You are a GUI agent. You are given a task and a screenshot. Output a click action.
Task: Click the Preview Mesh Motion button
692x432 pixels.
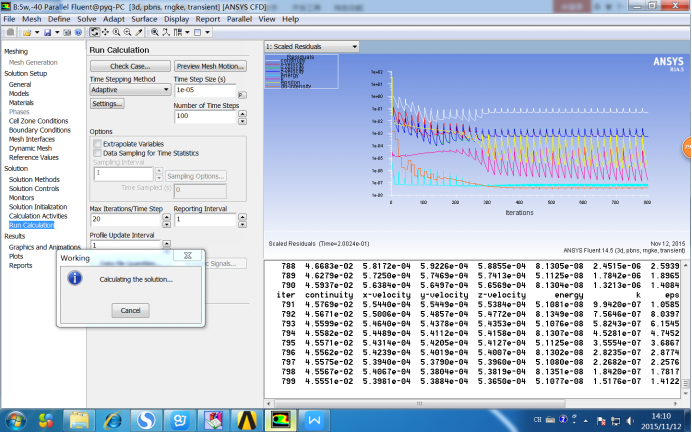pos(210,66)
